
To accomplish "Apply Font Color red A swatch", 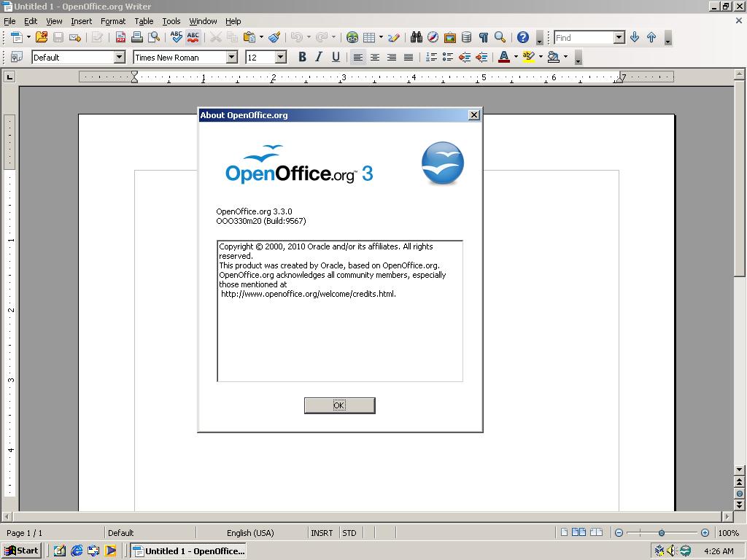I will tap(504, 57).
